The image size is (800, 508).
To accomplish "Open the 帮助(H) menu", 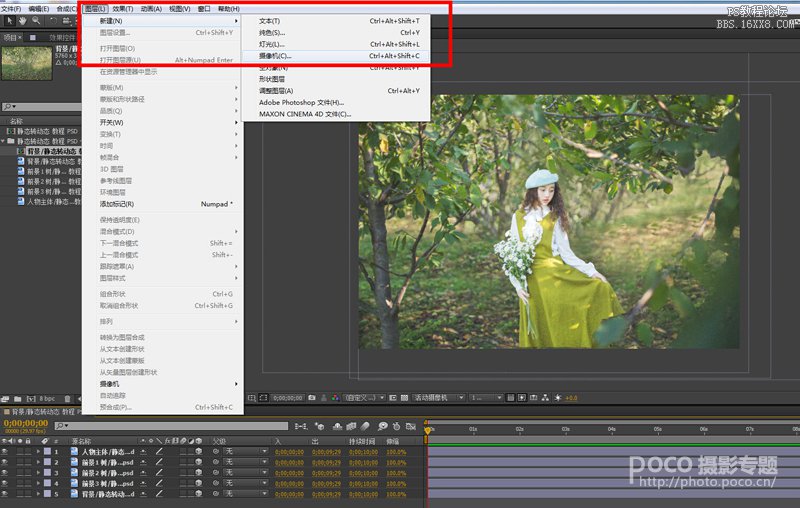I will (x=229, y=9).
